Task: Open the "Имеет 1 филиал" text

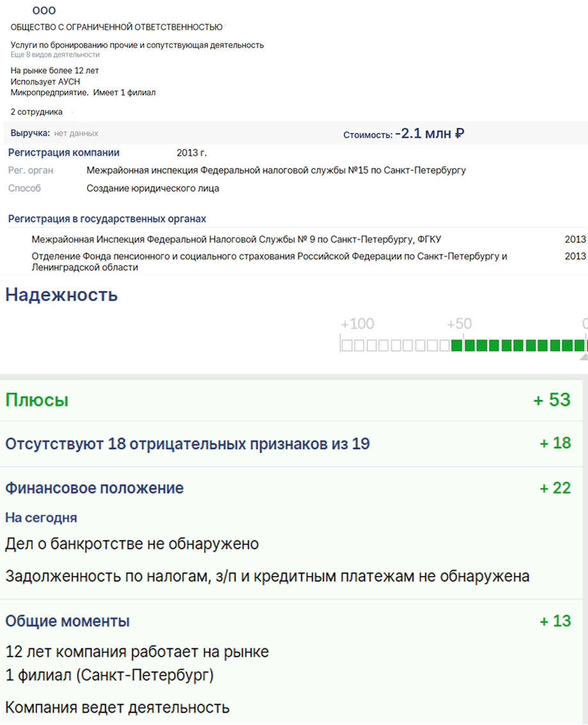Action: click(125, 93)
